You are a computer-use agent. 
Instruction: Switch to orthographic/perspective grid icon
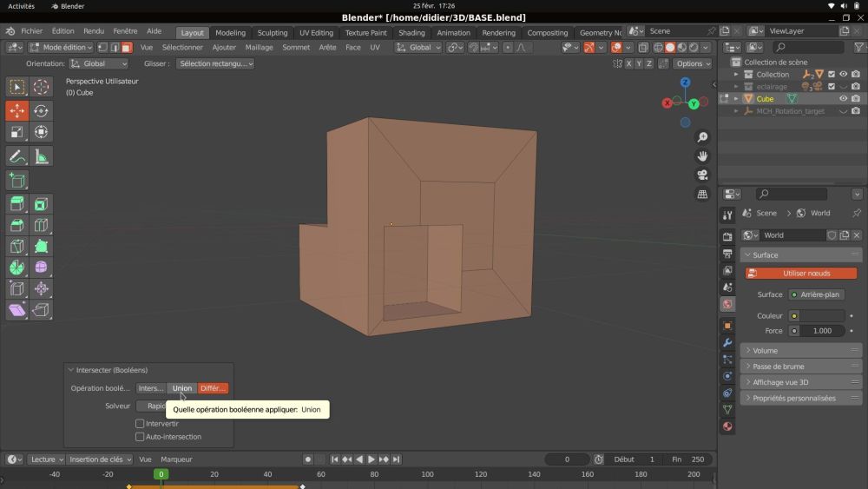point(702,194)
